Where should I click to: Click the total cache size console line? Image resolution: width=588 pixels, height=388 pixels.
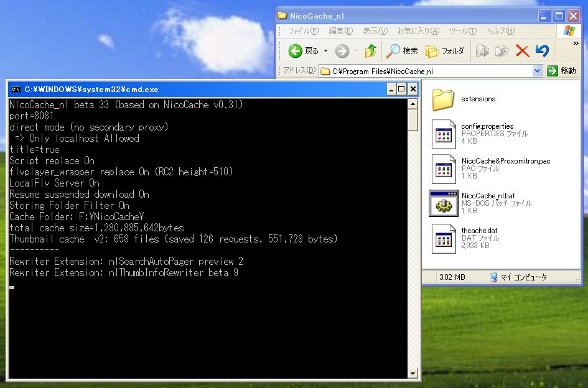96,228
